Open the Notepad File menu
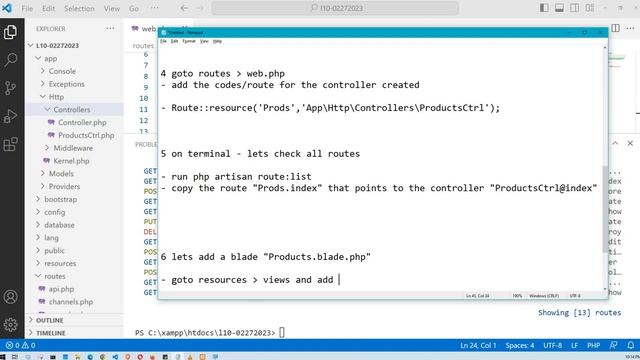The height and width of the screenshot is (360, 640). [x=163, y=41]
